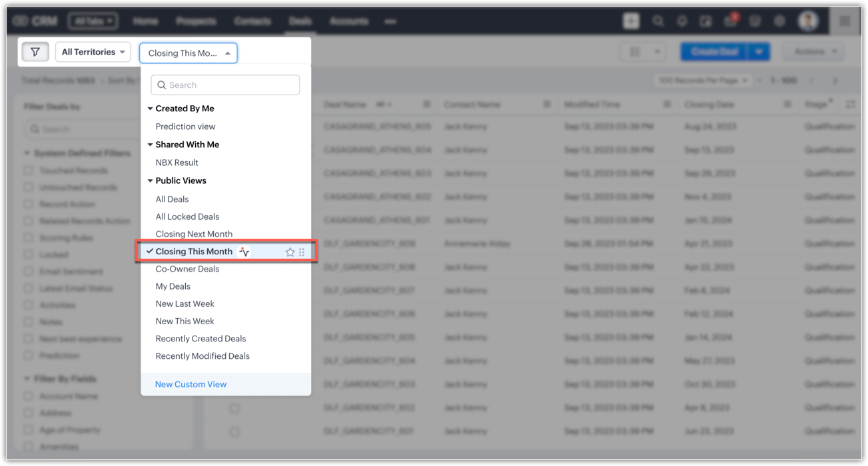Tick the Account Name field filter
This screenshot has height=466, width=868.
click(29, 396)
